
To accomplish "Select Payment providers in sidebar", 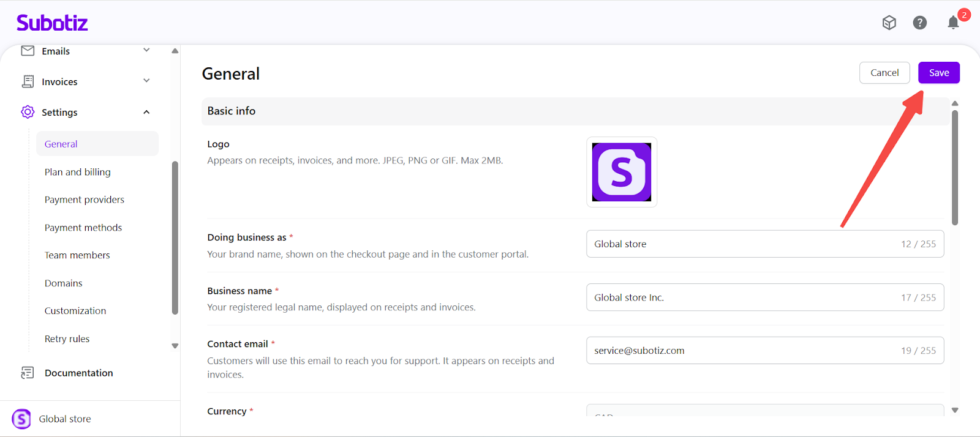I will point(84,200).
